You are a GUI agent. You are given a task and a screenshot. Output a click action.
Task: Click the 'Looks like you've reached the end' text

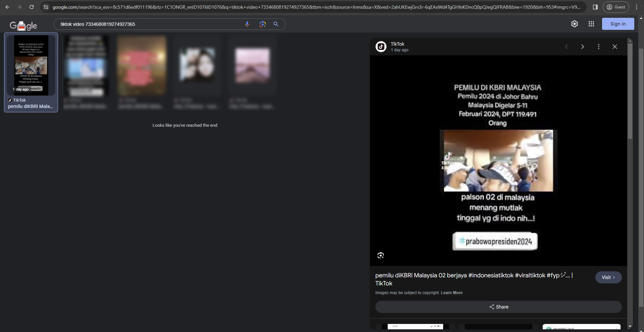coord(185,125)
